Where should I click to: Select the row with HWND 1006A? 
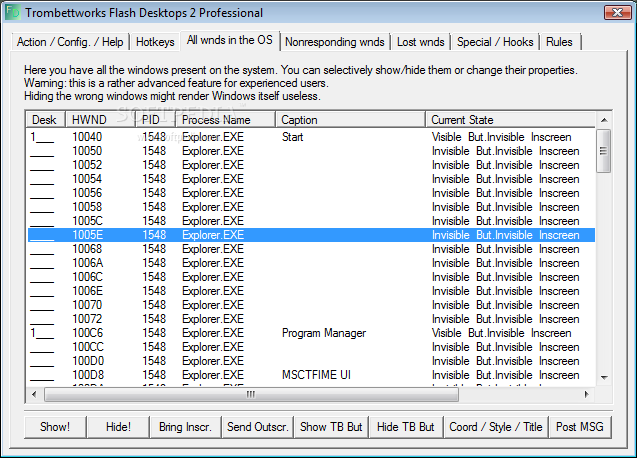point(311,263)
